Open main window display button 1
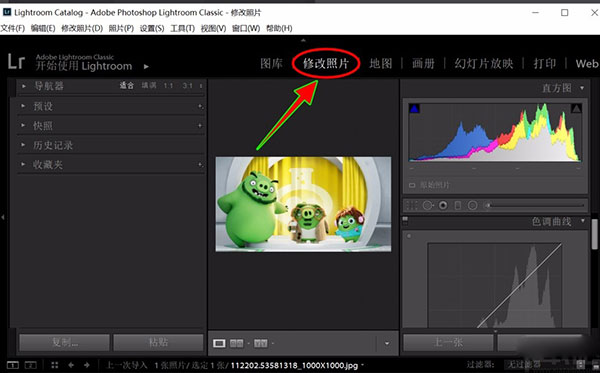Viewport: 600px width, 373px height. (x=13, y=365)
